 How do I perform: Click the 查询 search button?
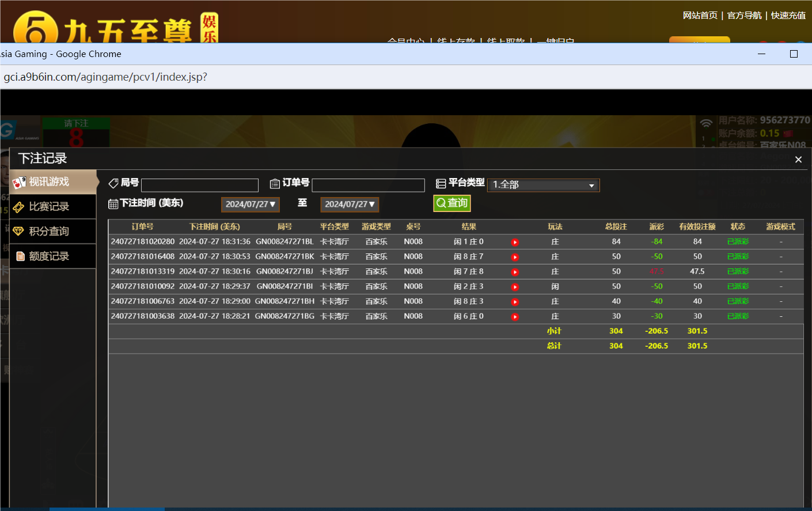pos(452,203)
